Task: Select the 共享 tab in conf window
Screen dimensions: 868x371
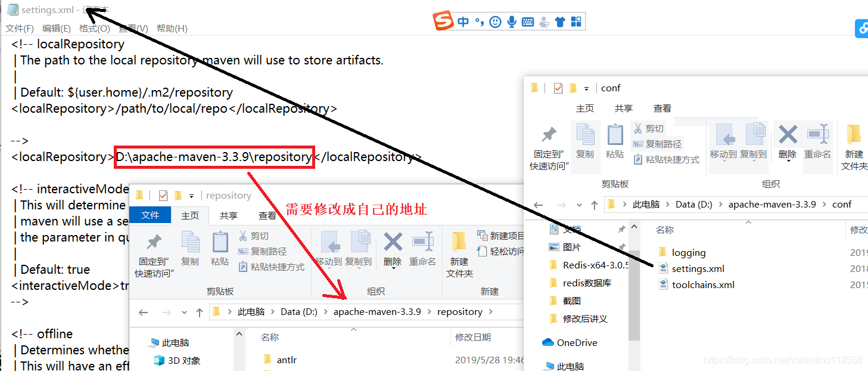Action: click(x=624, y=108)
